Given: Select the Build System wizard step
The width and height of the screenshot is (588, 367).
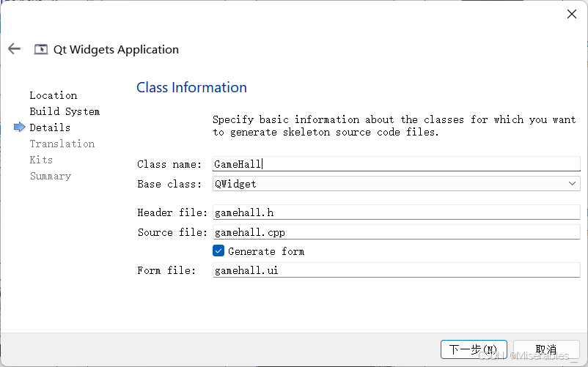Looking at the screenshot, I should (x=65, y=111).
